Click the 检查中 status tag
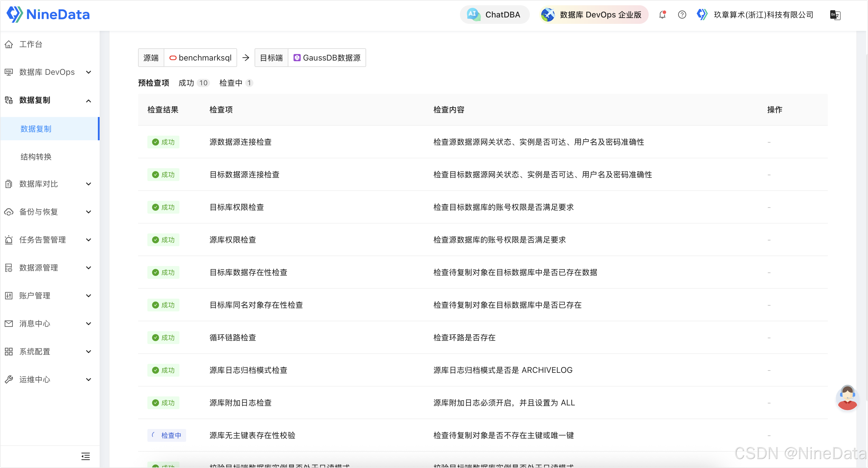 pyautogui.click(x=167, y=435)
